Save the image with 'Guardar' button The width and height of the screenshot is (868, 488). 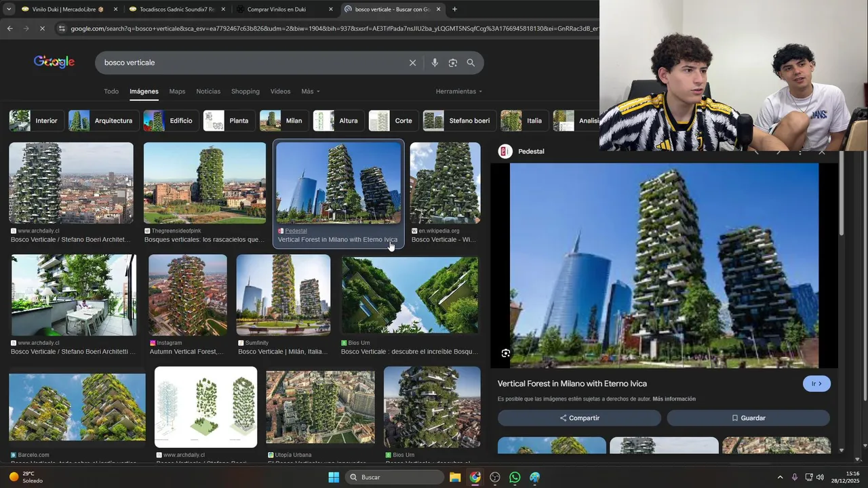coord(748,418)
